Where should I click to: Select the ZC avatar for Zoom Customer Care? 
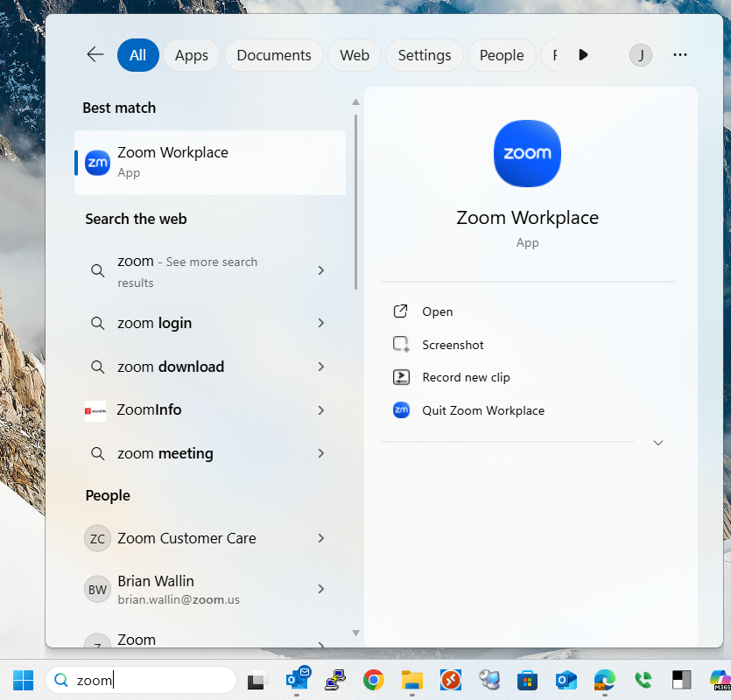click(97, 538)
